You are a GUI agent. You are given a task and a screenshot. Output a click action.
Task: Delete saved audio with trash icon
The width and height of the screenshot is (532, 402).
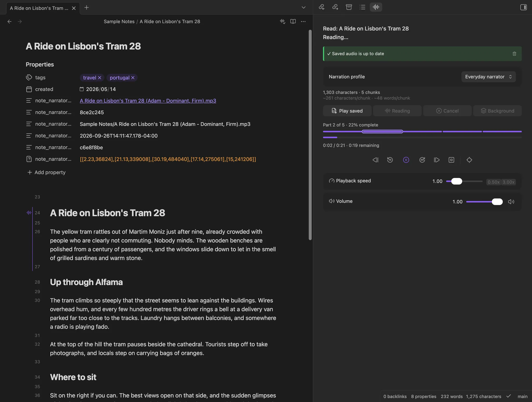coord(514,54)
